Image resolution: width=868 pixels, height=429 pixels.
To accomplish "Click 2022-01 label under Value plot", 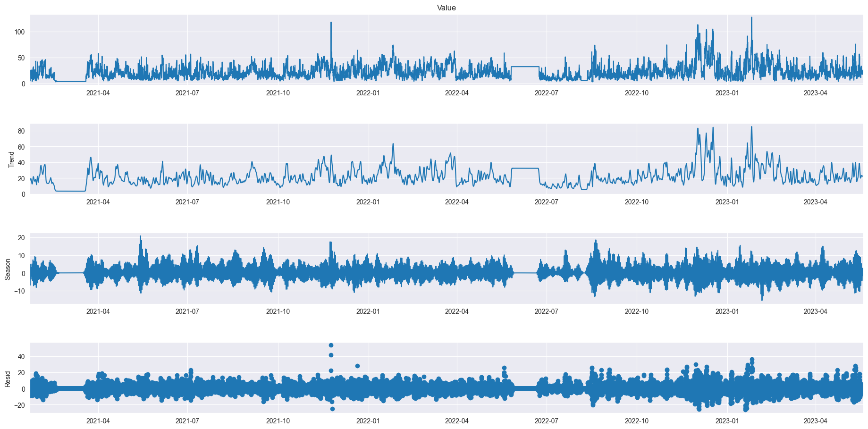I will click(368, 93).
